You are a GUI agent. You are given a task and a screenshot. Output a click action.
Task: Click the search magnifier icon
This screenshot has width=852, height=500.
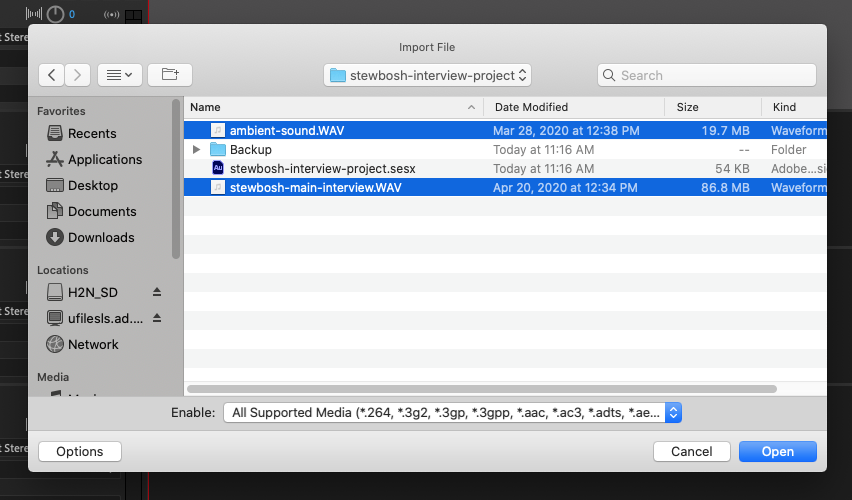609,75
